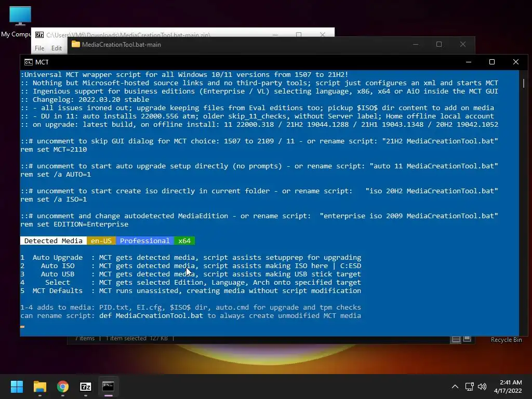532x399 pixels.
Task: Click the Detected Media label
Action: tap(54, 241)
